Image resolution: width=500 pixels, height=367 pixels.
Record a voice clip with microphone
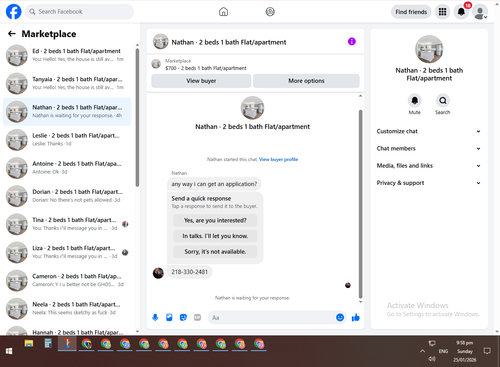(x=155, y=317)
